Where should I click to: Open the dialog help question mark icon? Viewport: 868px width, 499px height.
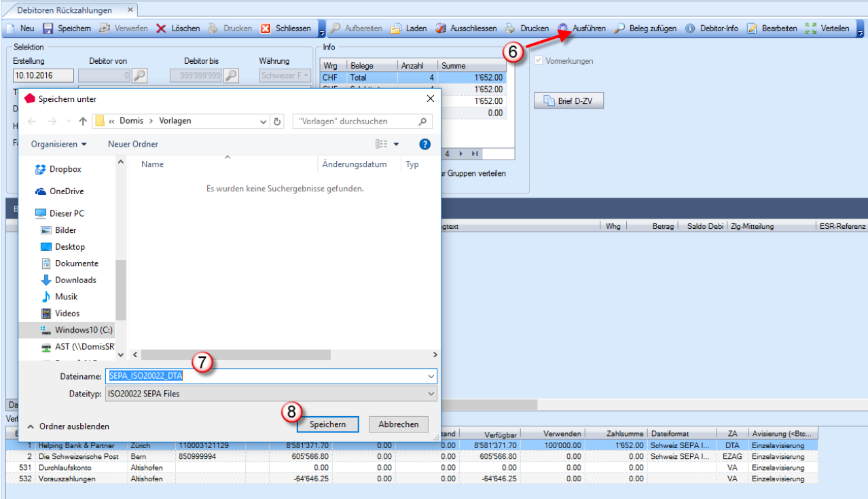pyautogui.click(x=425, y=144)
